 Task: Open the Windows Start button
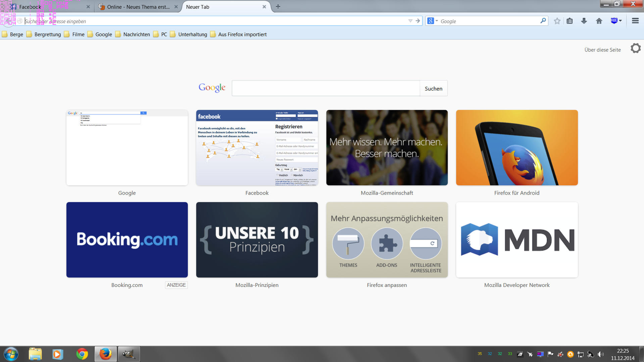[x=11, y=354]
